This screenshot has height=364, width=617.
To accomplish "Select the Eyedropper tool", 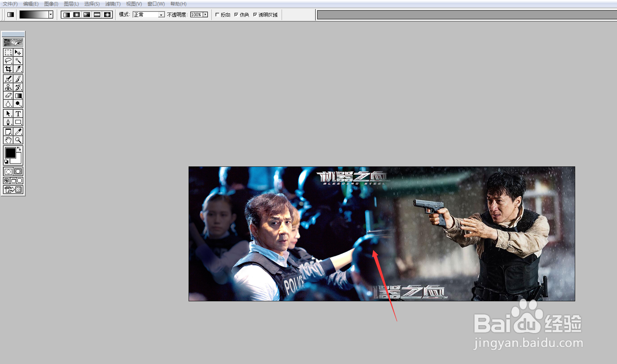I will (18, 132).
